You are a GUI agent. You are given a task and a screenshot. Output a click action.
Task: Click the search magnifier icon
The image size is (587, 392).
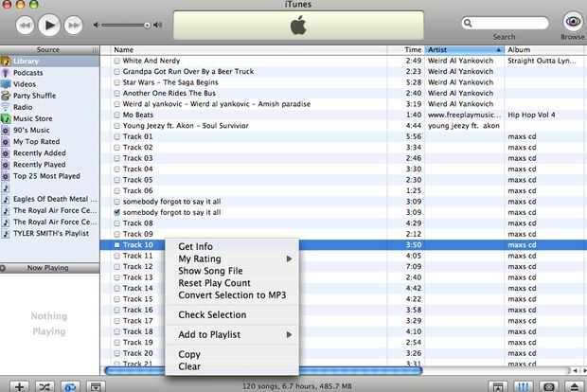468,24
